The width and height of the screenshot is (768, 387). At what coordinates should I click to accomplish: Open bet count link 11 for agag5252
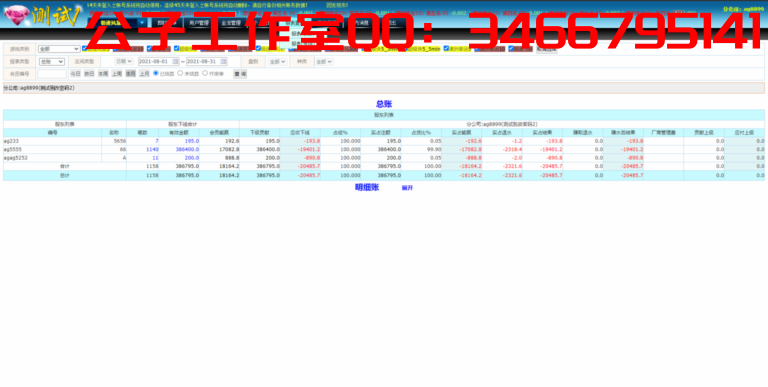[155, 158]
